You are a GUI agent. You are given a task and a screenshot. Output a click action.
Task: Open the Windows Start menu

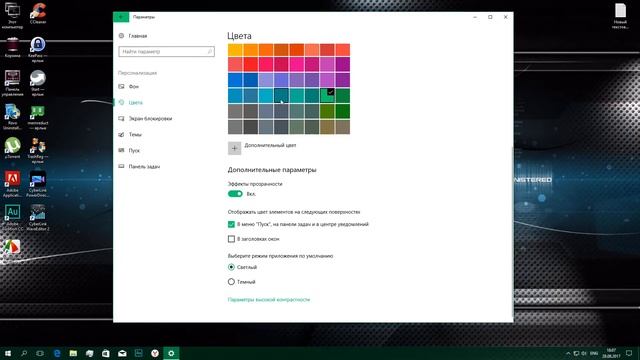(x=8, y=353)
